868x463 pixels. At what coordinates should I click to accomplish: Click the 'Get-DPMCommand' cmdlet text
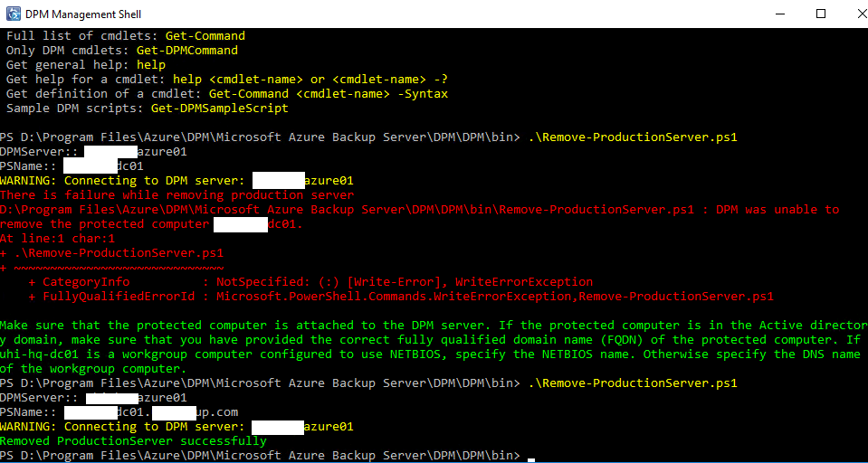(x=187, y=51)
